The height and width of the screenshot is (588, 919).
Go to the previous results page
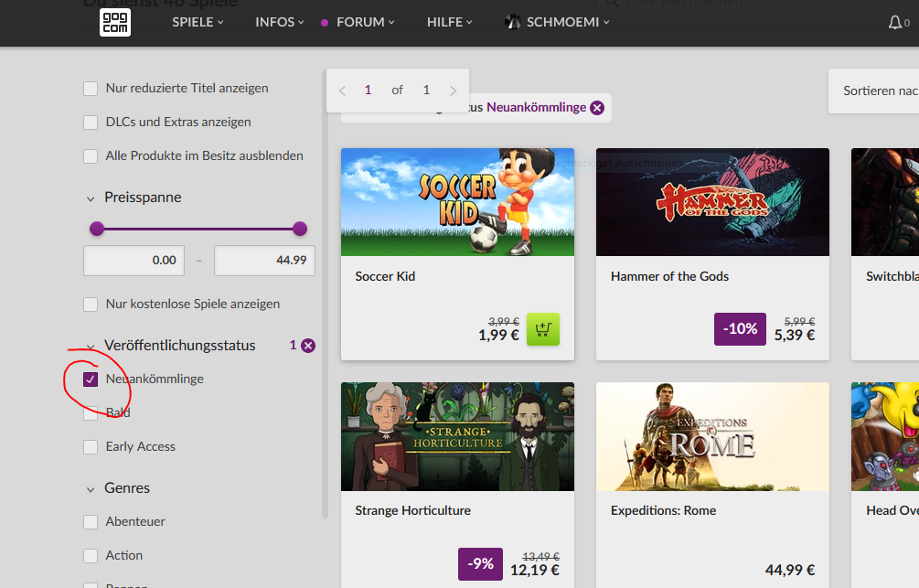tap(342, 91)
